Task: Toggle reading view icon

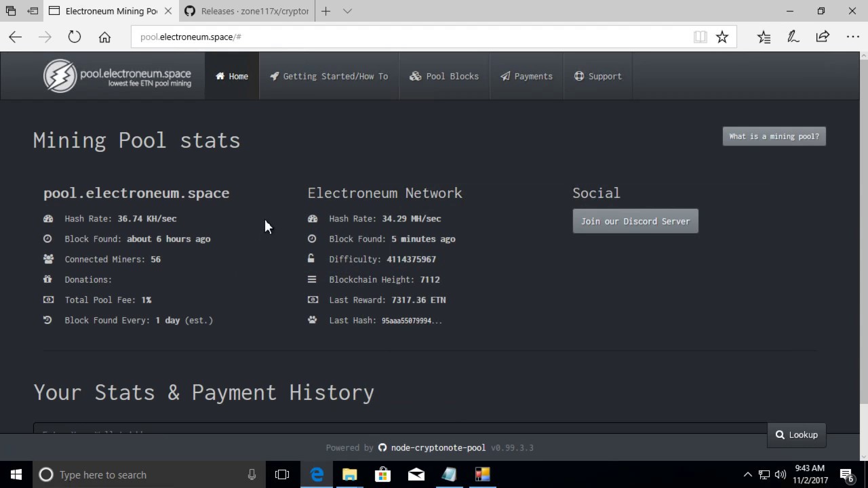Action: 701,37
